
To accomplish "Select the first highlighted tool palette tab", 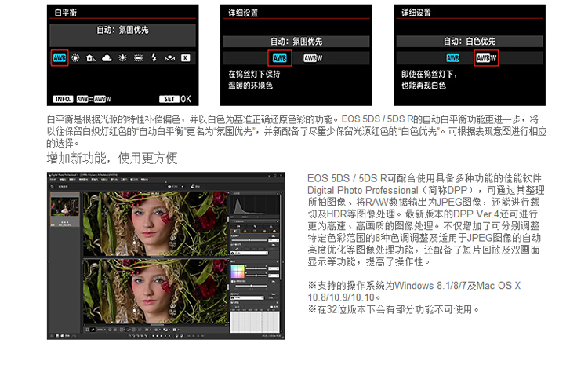I will tap(235, 231).
